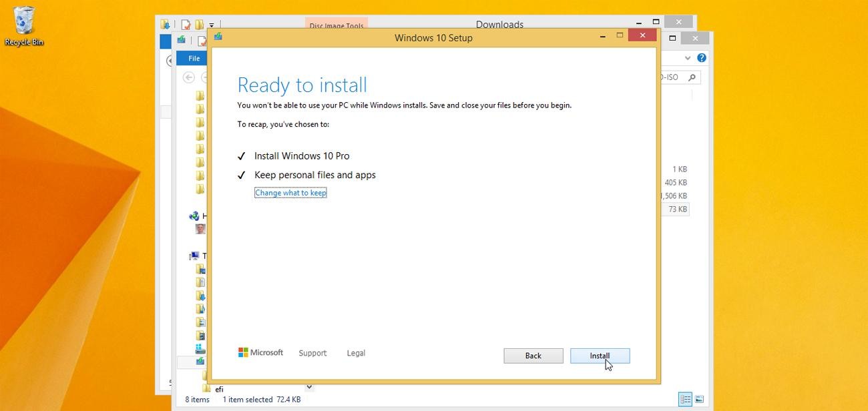Open the Support link in setup footer

click(312, 353)
